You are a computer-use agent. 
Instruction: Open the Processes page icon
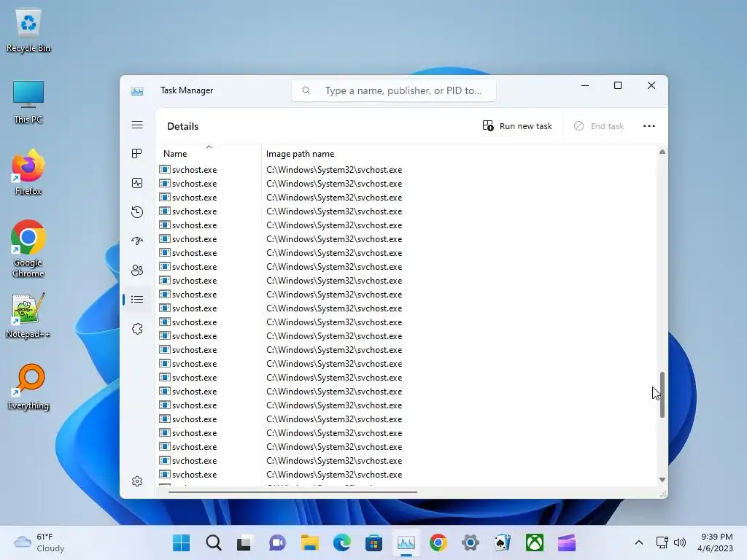pos(137,153)
